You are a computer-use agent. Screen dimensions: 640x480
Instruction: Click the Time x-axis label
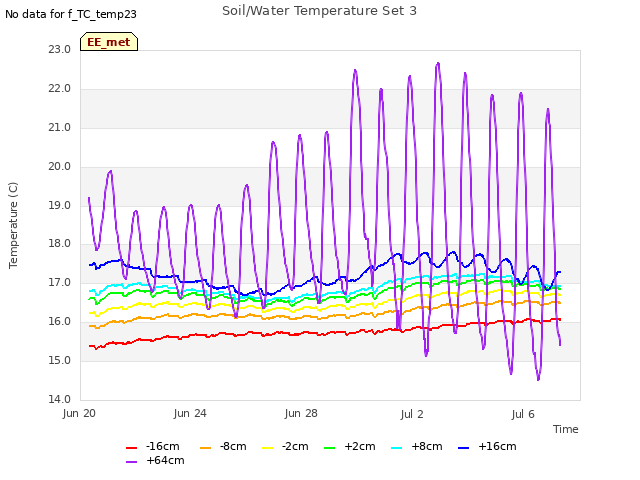565,429
